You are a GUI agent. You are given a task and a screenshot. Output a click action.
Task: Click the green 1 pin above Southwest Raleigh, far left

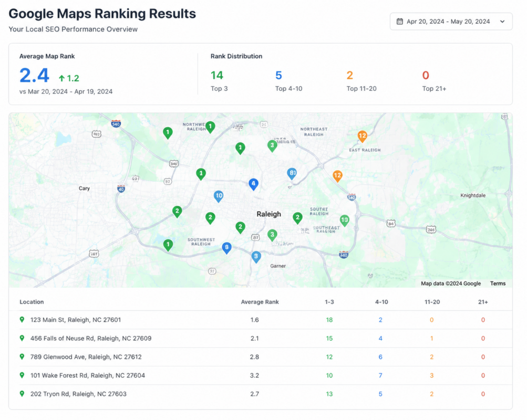(168, 245)
